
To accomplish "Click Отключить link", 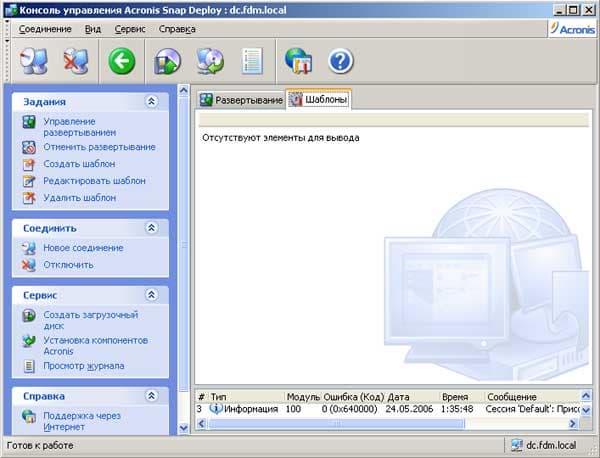I will (68, 265).
